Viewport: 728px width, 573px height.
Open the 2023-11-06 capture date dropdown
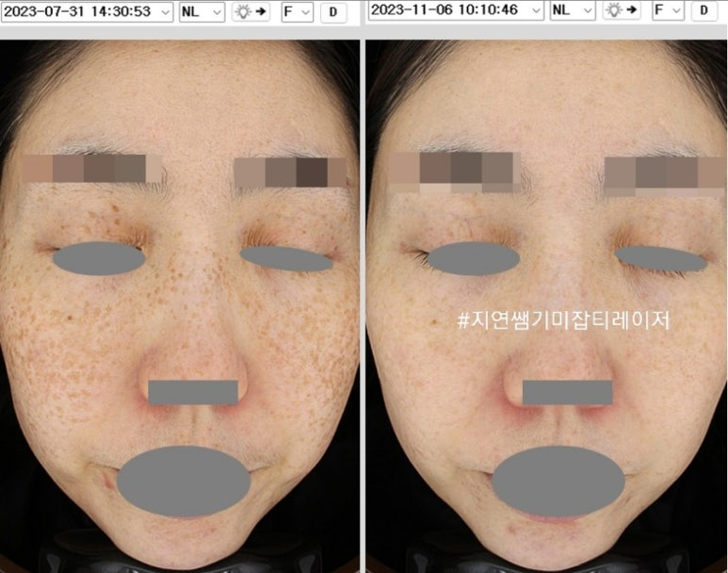(536, 10)
